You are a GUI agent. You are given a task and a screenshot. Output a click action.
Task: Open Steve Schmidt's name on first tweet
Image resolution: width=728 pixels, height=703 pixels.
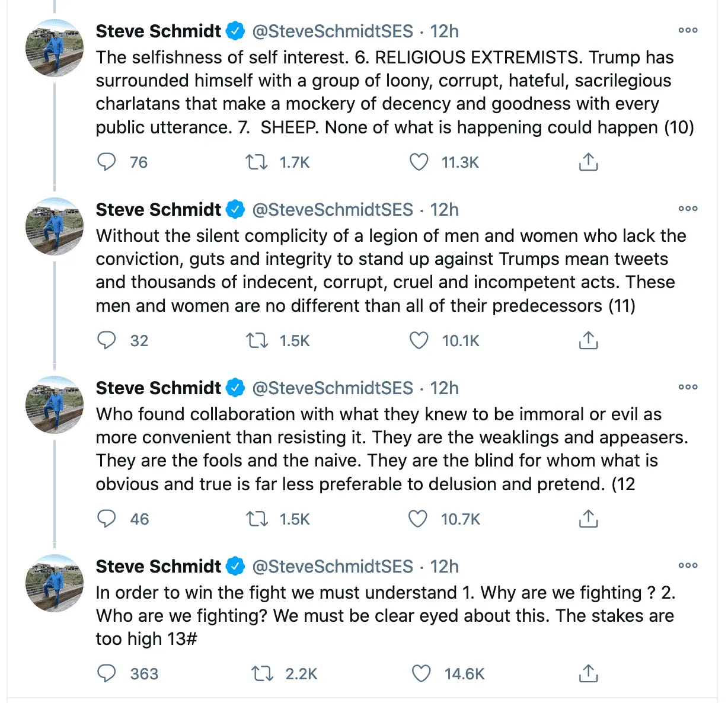158,31
